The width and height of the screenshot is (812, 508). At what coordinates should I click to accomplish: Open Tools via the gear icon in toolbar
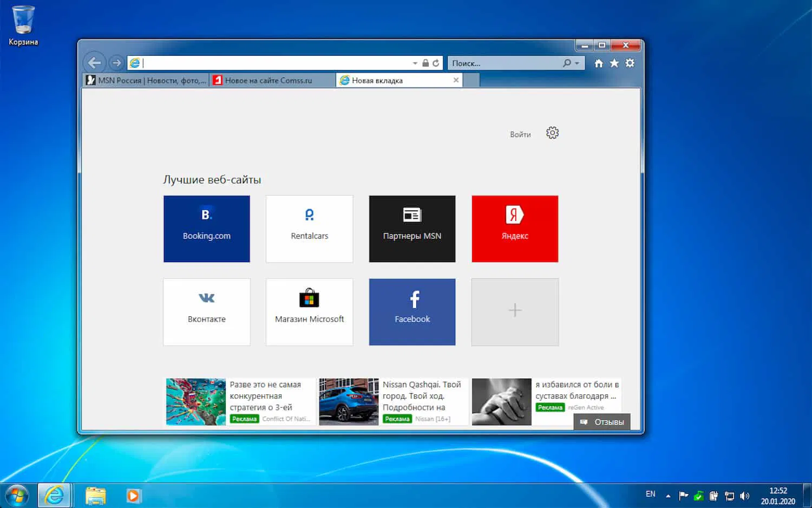(x=630, y=63)
